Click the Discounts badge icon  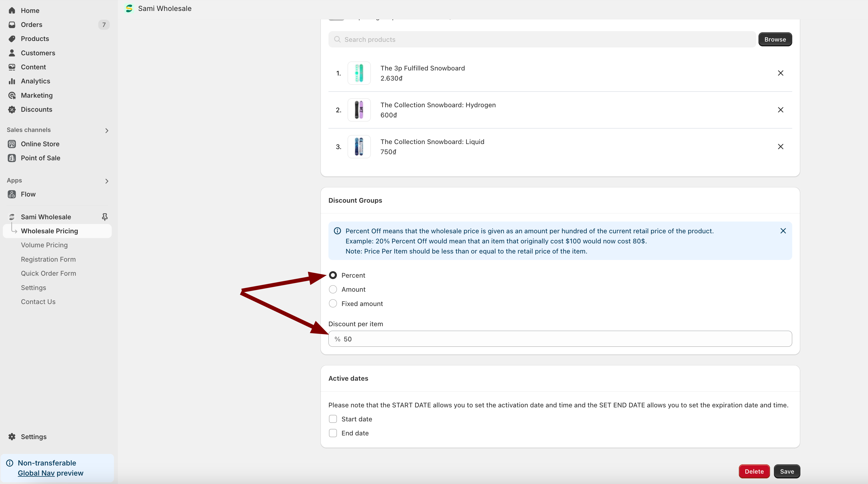click(12, 109)
